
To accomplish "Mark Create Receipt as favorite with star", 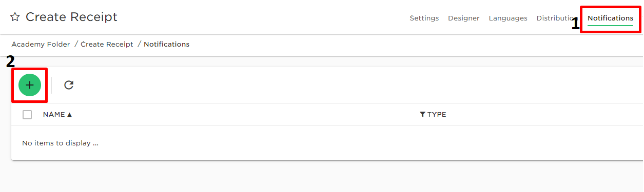I will point(15,17).
